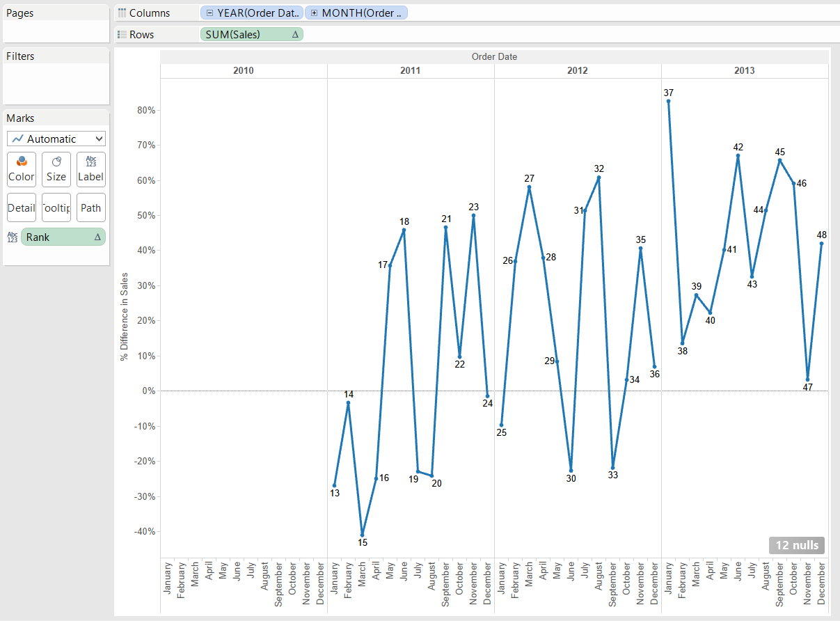Select the 2011 year column header
The height and width of the screenshot is (621, 840).
(410, 71)
